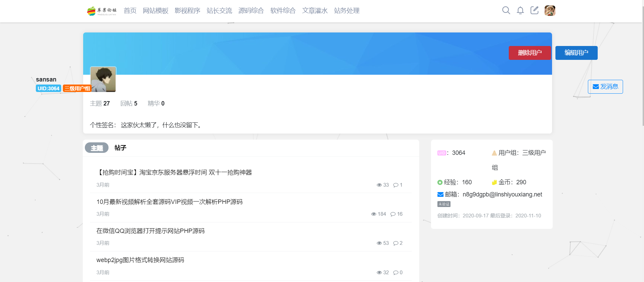Open the 源码综合 section
The image size is (644, 282).
pyautogui.click(x=251, y=11)
